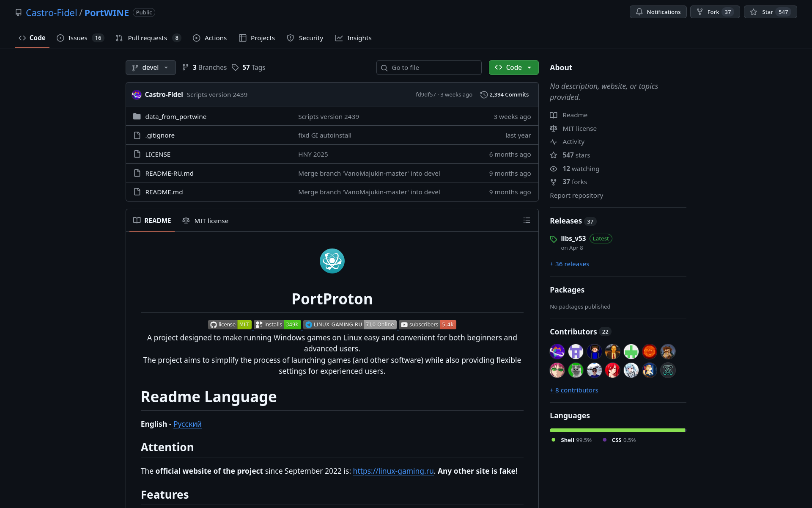This screenshot has height=508, width=812.
Task: Click the Castro-Fidel commit author avatar
Action: click(x=136, y=95)
